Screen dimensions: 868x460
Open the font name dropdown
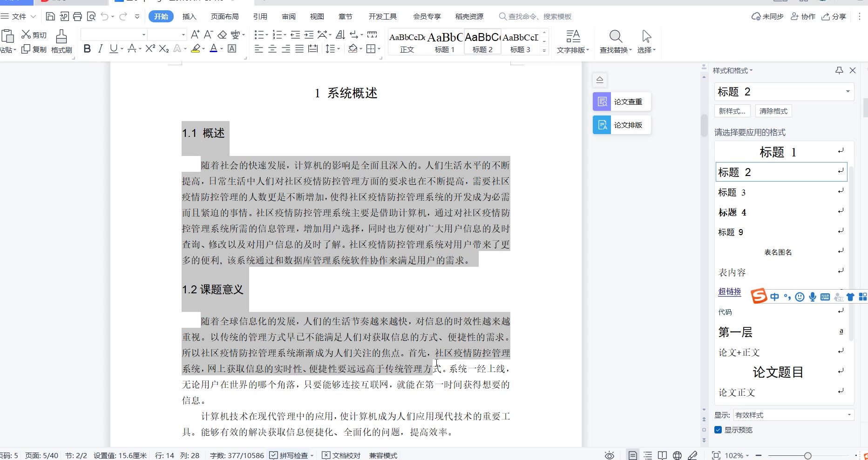pos(144,34)
